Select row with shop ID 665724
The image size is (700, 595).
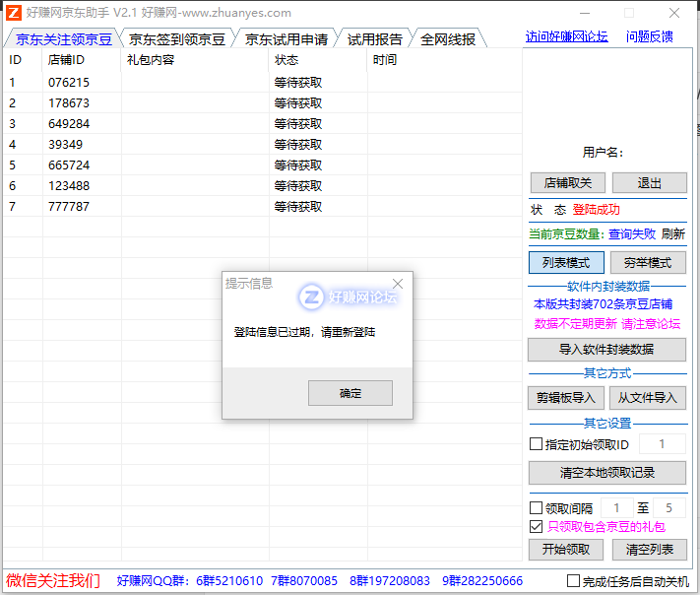point(263,165)
